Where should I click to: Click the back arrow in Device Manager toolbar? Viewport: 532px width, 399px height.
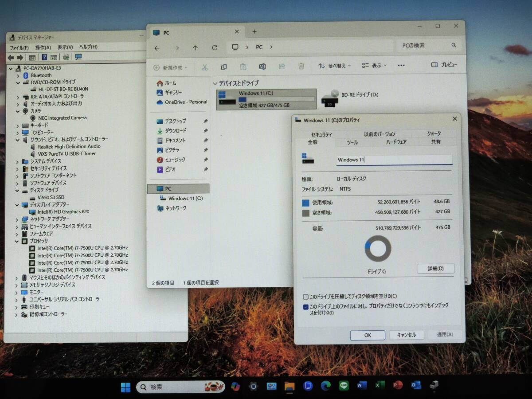[x=11, y=58]
